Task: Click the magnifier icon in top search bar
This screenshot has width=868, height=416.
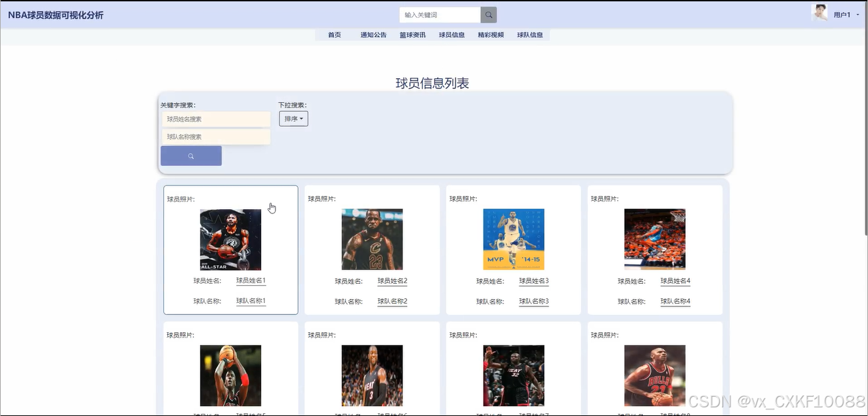Action: point(489,15)
